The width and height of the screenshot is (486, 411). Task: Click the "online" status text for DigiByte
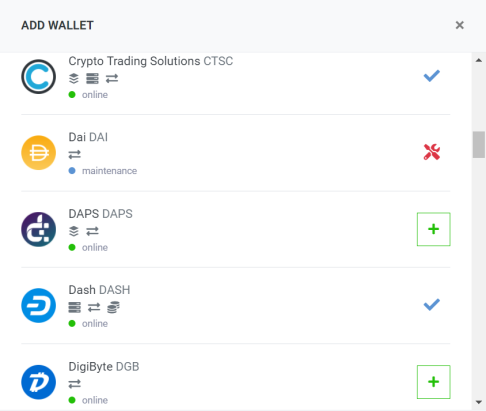(95, 400)
